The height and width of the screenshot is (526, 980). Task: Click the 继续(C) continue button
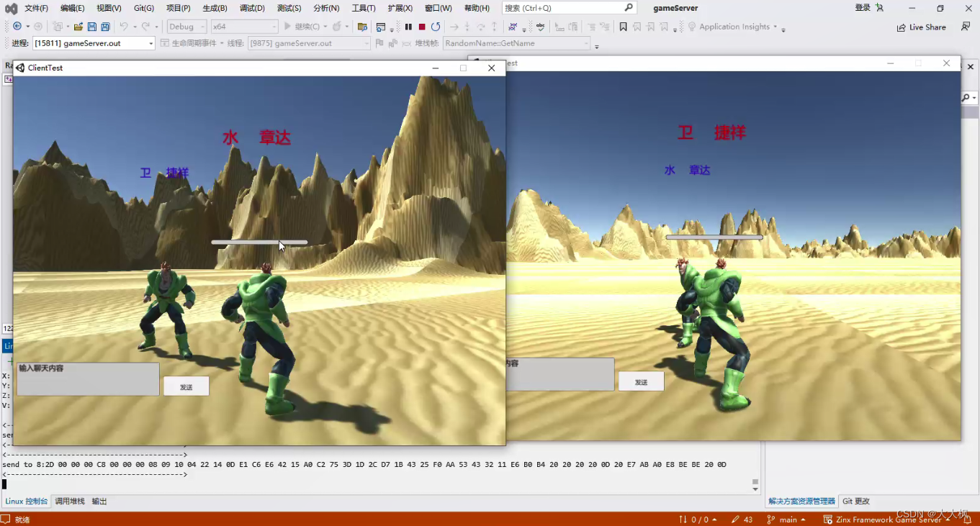point(307,27)
